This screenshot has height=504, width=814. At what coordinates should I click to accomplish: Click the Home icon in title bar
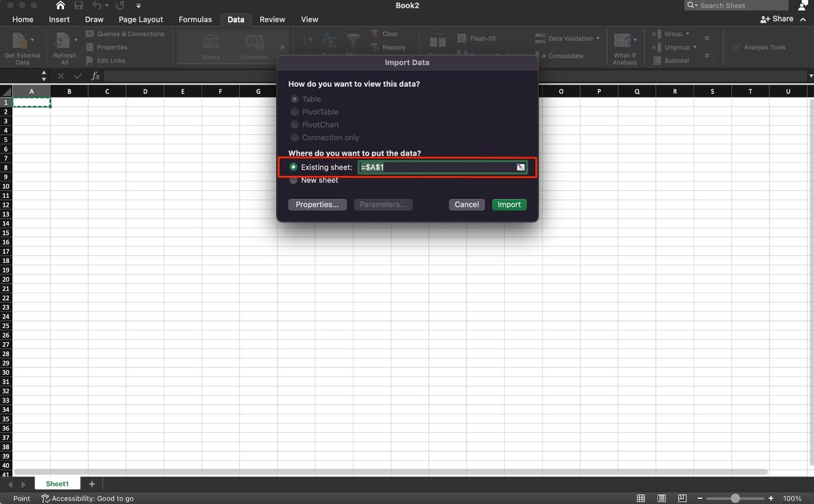click(x=60, y=6)
